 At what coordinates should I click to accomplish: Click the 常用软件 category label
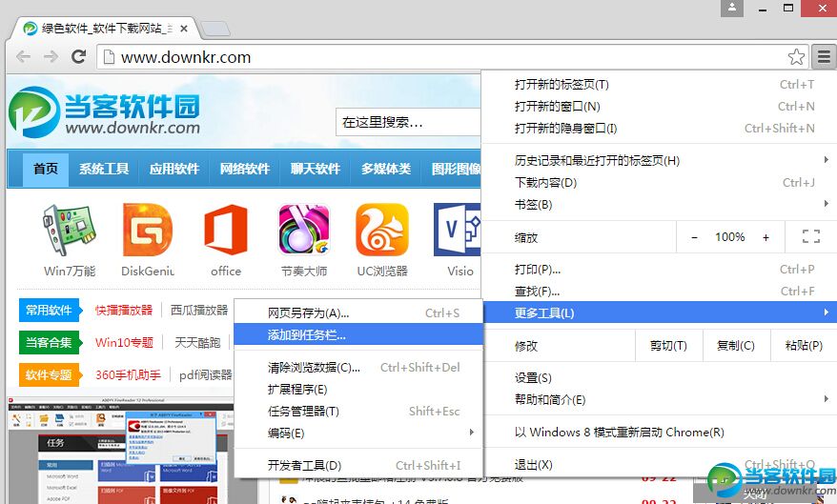point(51,310)
